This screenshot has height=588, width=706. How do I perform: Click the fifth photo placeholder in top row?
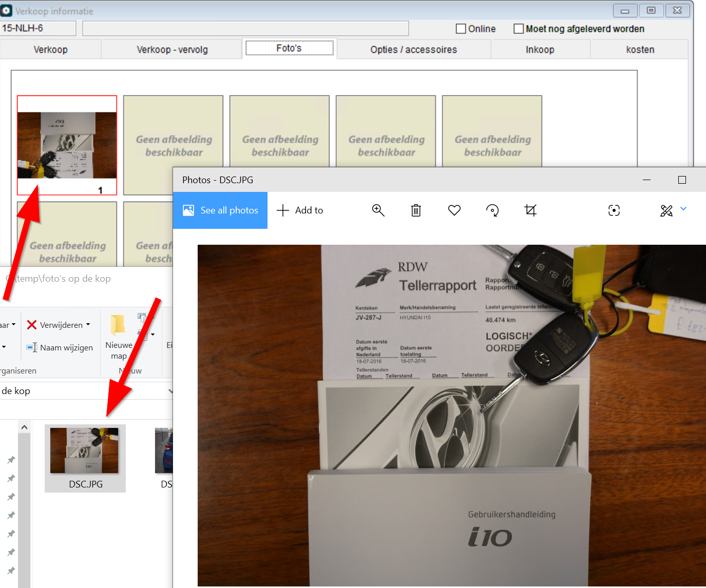[492, 131]
